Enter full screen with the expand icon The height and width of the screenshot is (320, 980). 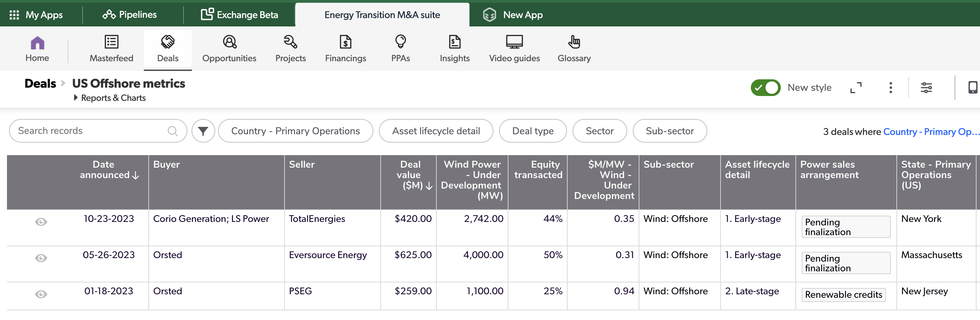point(856,88)
